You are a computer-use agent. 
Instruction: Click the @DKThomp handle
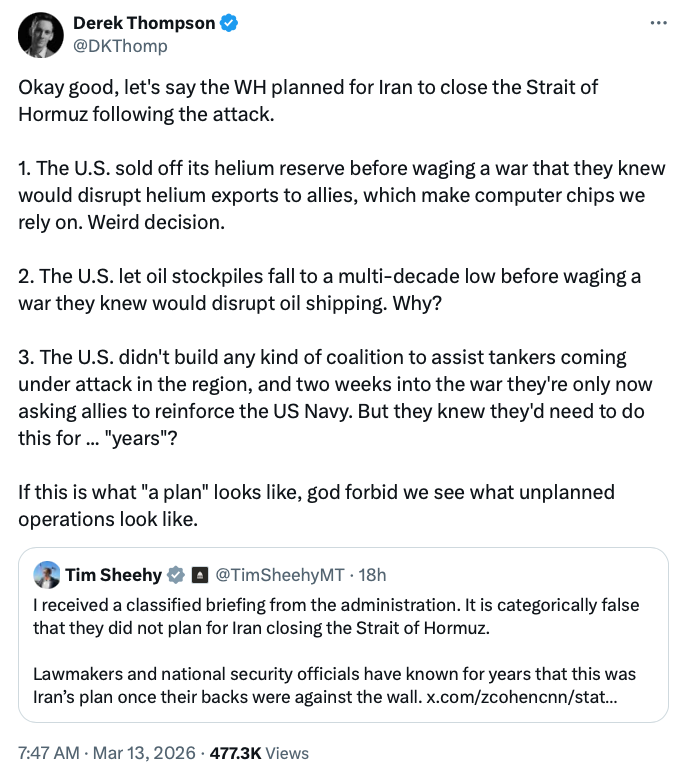coord(120,46)
